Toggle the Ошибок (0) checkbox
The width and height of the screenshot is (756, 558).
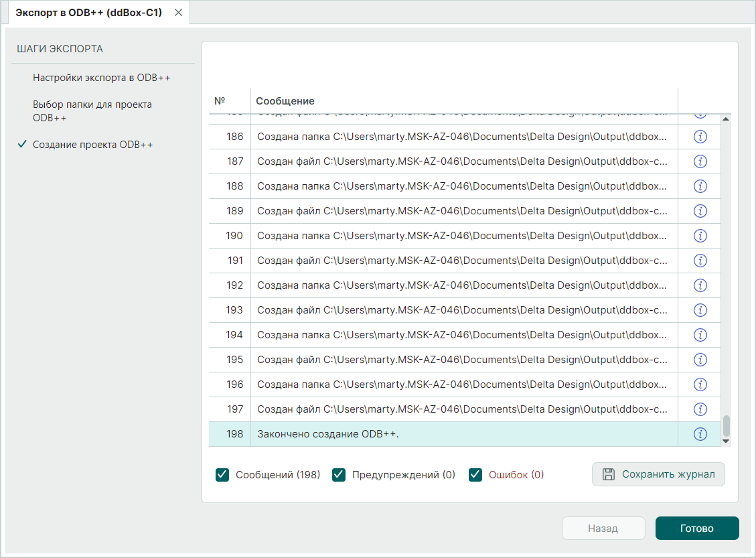[475, 475]
